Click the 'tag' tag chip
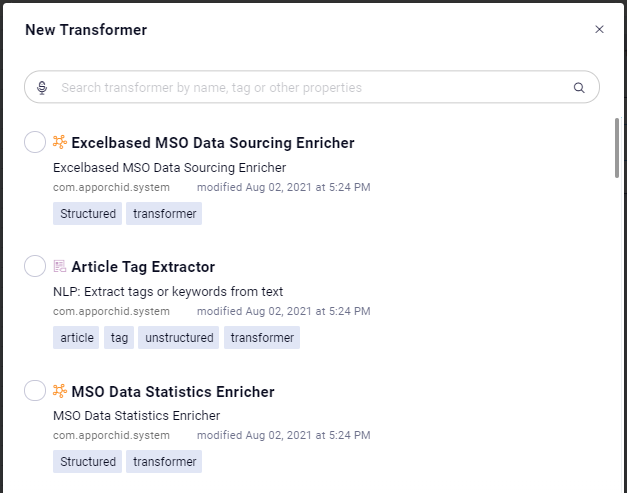This screenshot has height=493, width=627. [120, 338]
